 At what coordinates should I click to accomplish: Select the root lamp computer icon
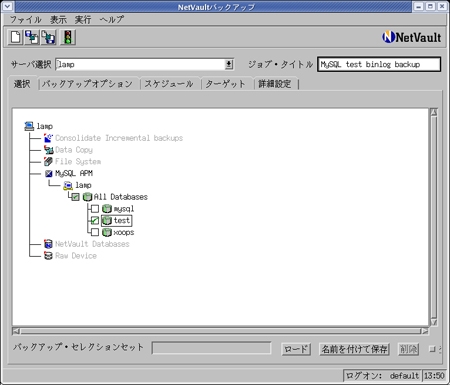point(29,126)
